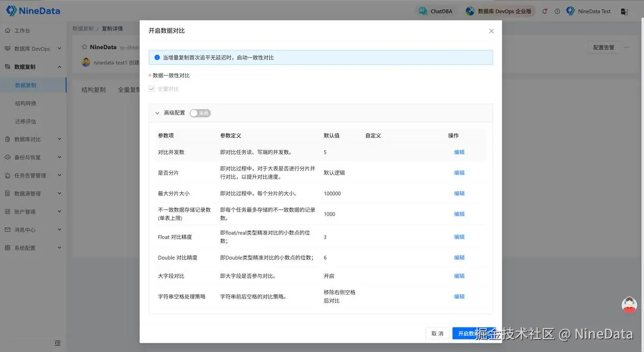Viewport: 644px width, 352px height.
Task: Collapse the sidebar with bottom icon
Action: [x=57, y=343]
